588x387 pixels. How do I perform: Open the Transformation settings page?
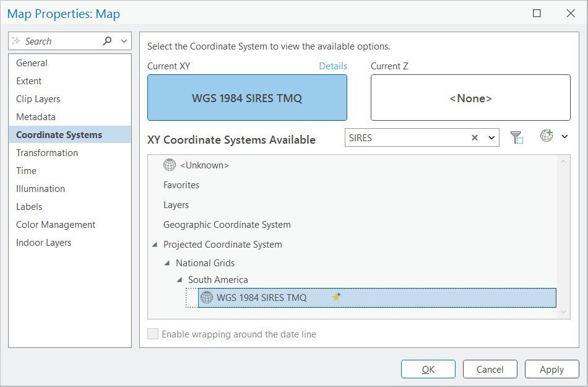[x=46, y=152]
